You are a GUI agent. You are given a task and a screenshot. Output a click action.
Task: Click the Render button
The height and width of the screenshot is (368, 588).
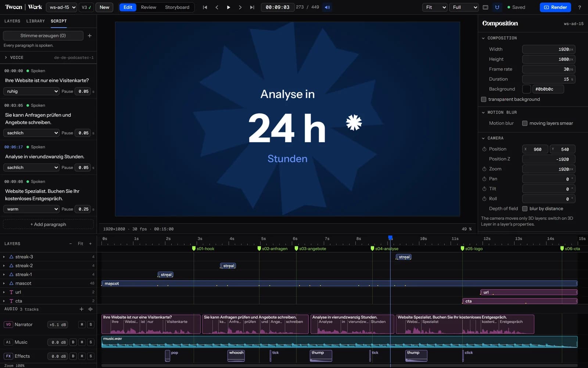click(x=555, y=7)
